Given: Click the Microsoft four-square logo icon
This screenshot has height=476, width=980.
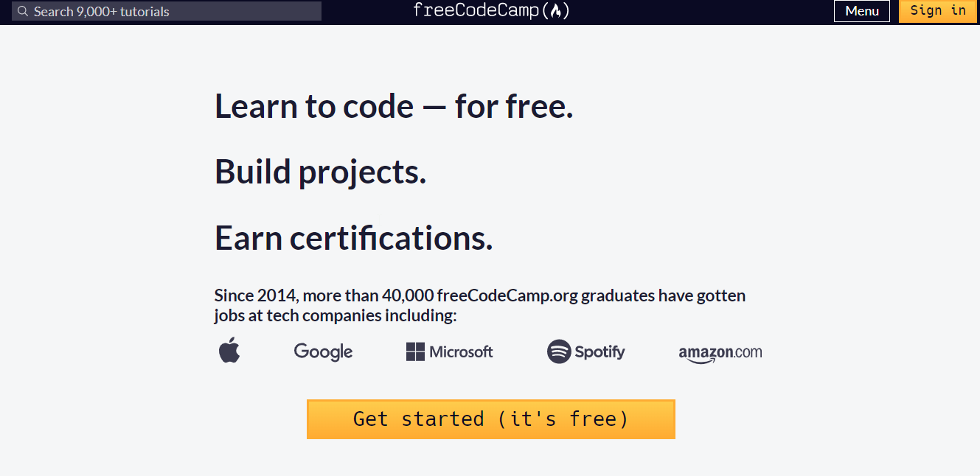Looking at the screenshot, I should [x=415, y=351].
